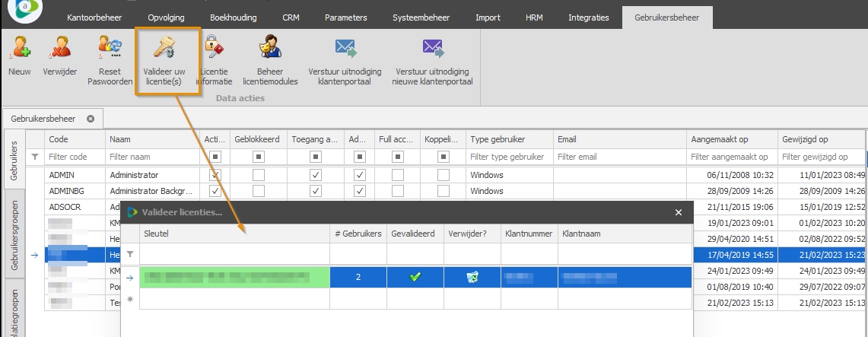Sort by the Naam column header
868x337 pixels.
tap(152, 139)
